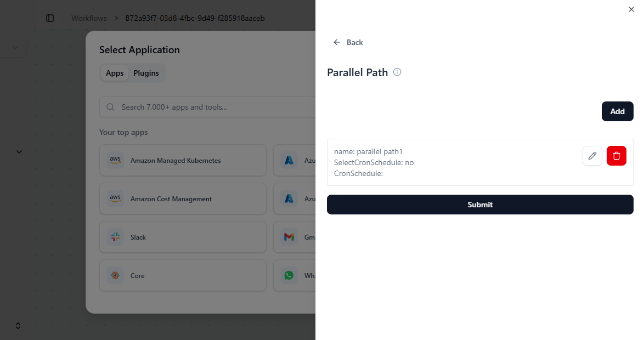The width and height of the screenshot is (644, 340).
Task: Click the pencil edit icon for parallel path1
Action: 592,156
